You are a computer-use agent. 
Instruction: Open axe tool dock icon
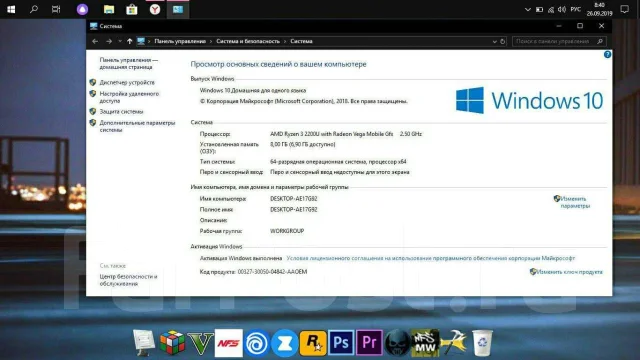point(453,343)
